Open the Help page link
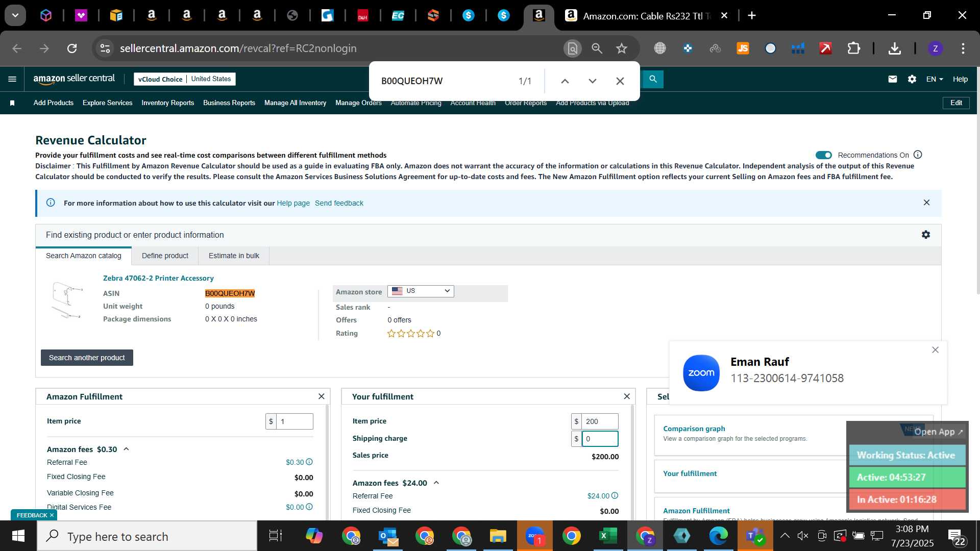 (x=293, y=203)
